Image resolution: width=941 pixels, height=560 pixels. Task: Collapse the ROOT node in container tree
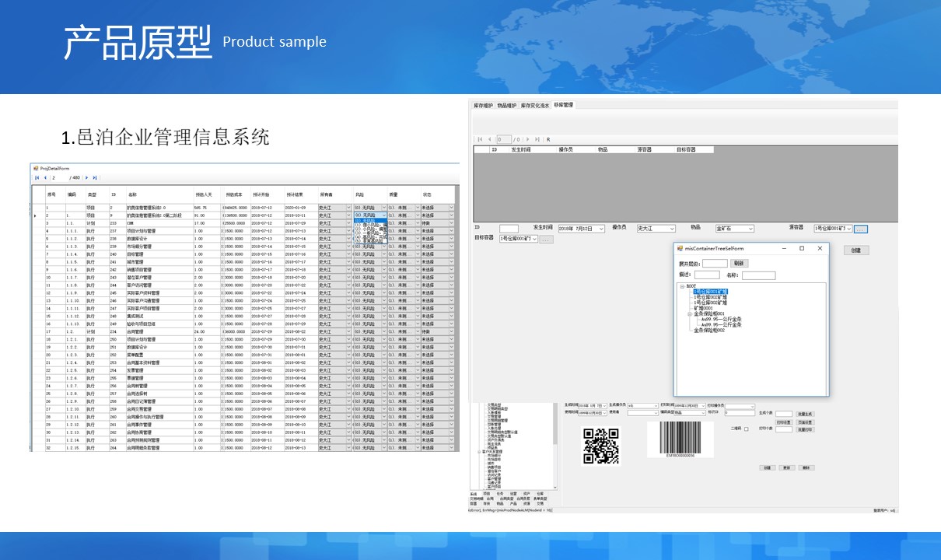682,286
